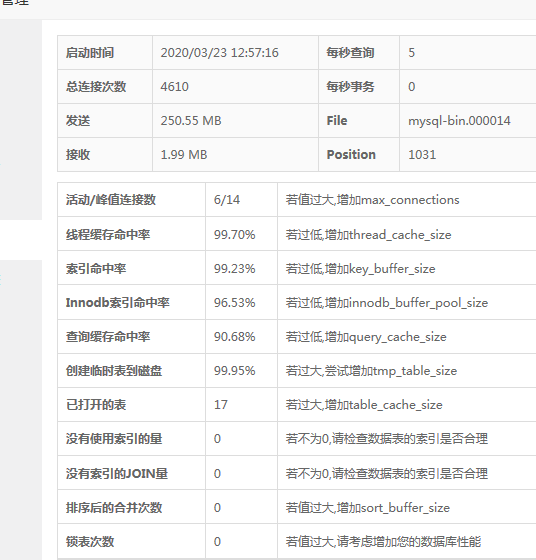Click the Position value 1031
The width and height of the screenshot is (536, 560).
point(422,155)
